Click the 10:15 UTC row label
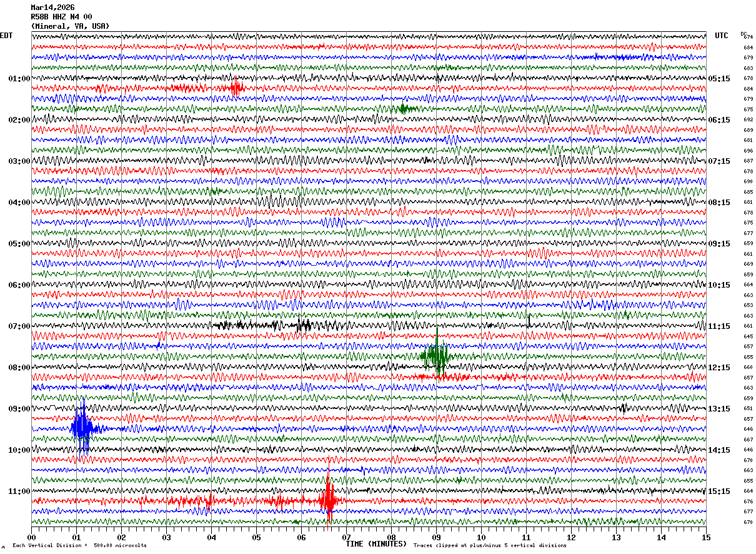756x554 pixels. coord(719,285)
